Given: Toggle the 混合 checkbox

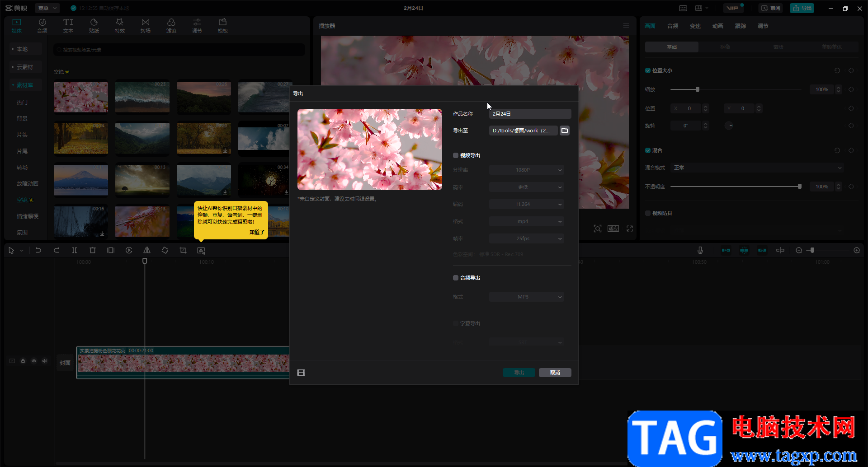Looking at the screenshot, I should [648, 150].
